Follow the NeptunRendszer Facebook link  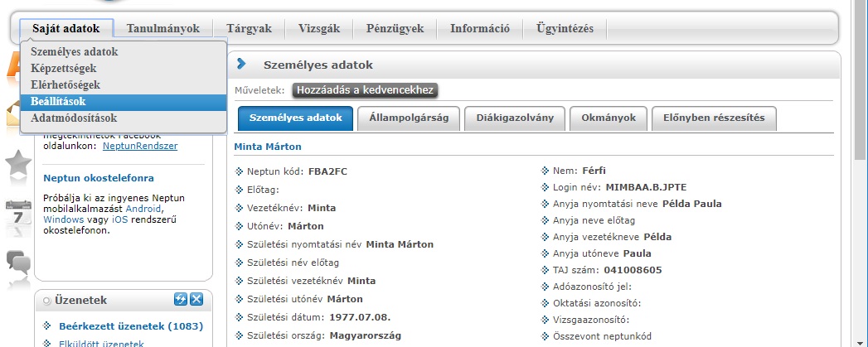click(139, 146)
